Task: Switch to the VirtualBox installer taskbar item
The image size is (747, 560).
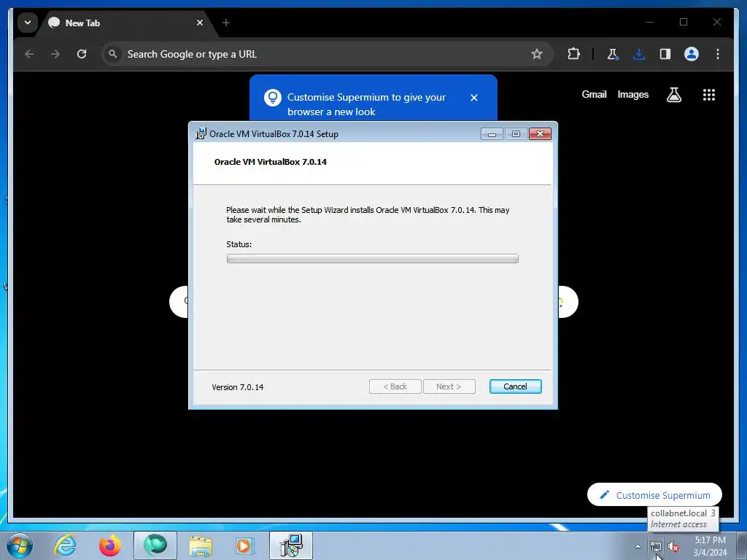Action: click(x=291, y=545)
